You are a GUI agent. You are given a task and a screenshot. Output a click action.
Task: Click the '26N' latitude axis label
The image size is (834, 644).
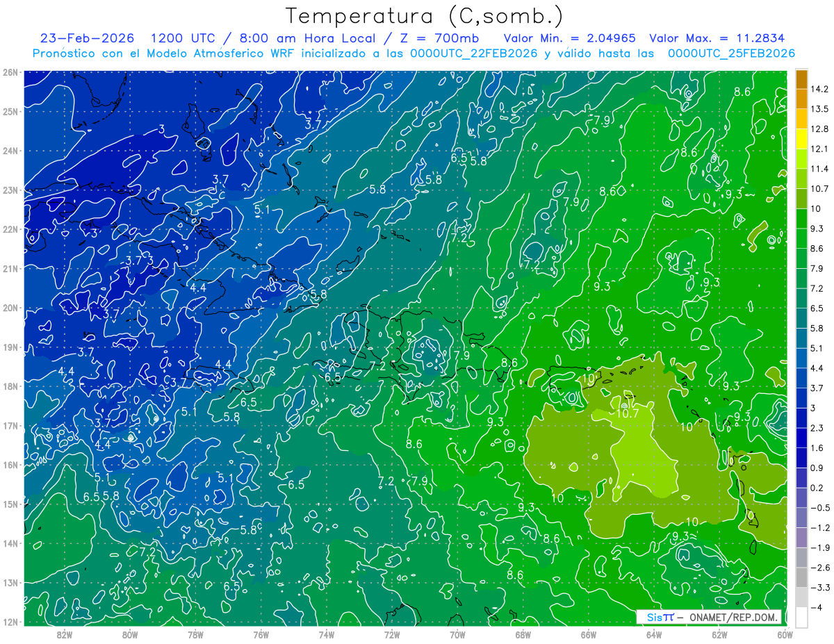[10, 72]
